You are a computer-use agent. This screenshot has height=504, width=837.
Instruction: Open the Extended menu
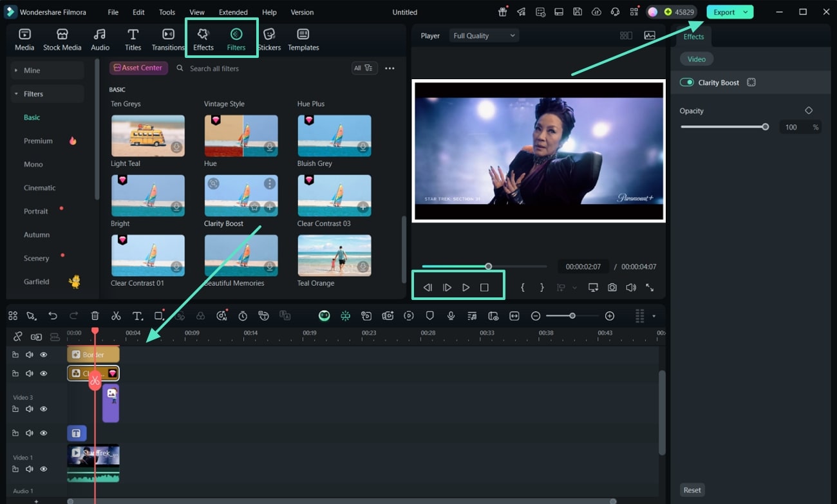click(233, 12)
